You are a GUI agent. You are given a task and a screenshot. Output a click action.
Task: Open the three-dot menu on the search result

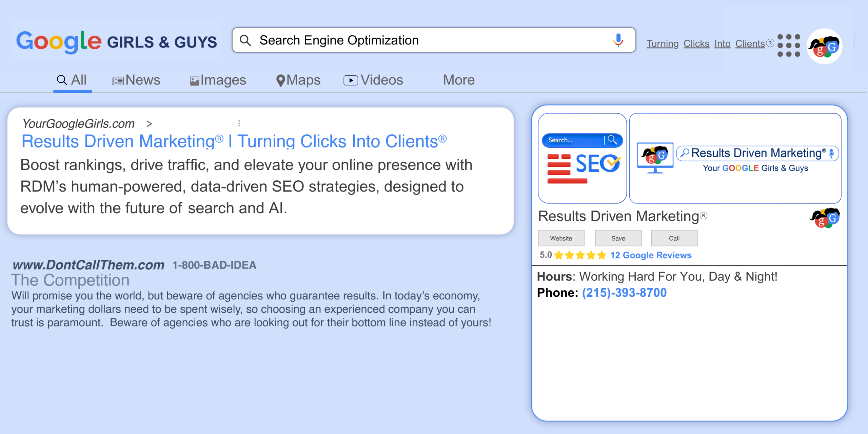point(239,123)
